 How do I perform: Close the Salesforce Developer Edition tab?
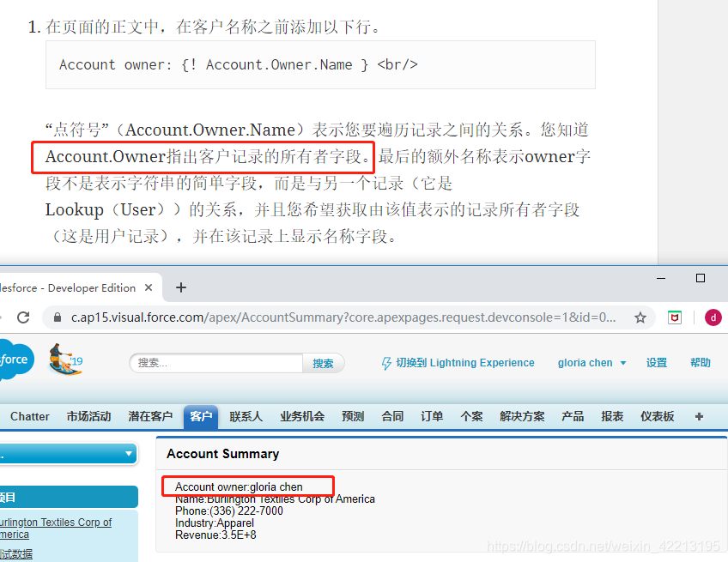[149, 287]
